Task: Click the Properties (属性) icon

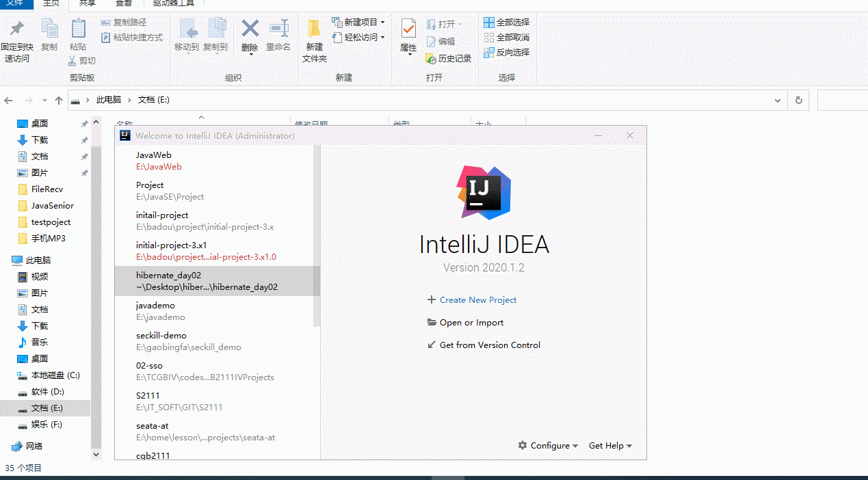Action: (408, 29)
